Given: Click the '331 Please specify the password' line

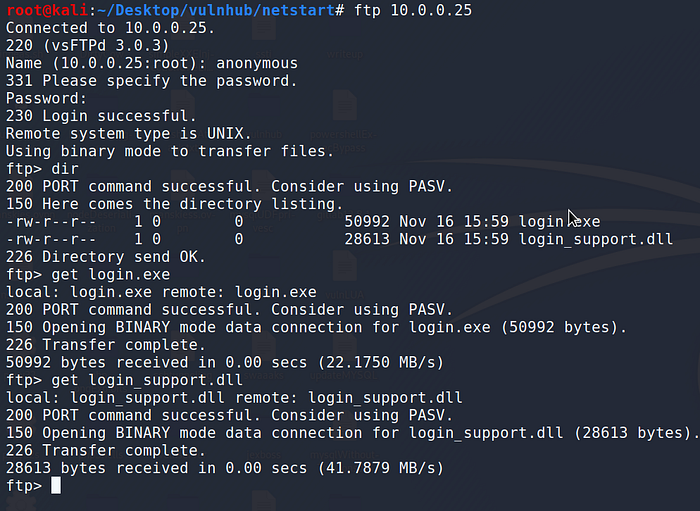Looking at the screenshot, I should point(151,81).
